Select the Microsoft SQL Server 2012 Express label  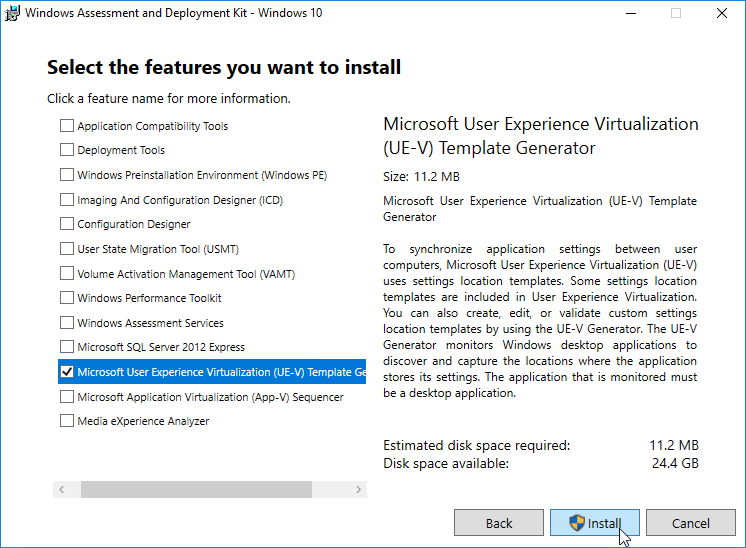tap(161, 347)
